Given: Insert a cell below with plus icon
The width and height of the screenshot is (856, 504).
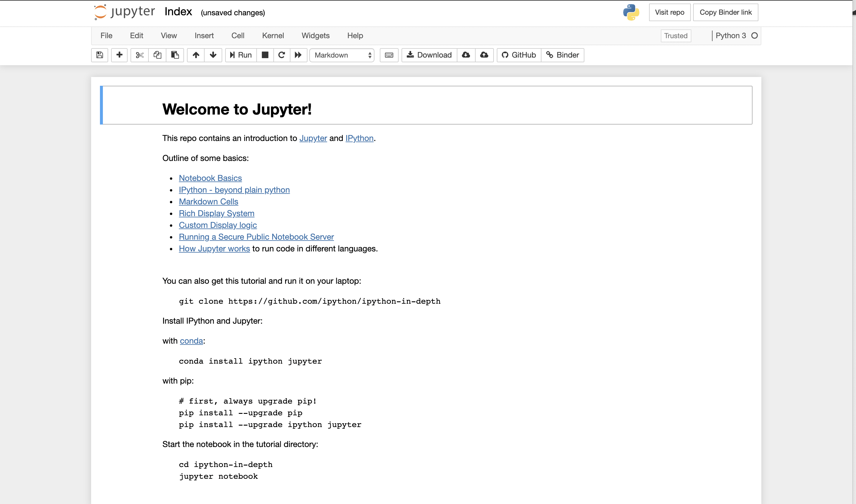Looking at the screenshot, I should [119, 55].
